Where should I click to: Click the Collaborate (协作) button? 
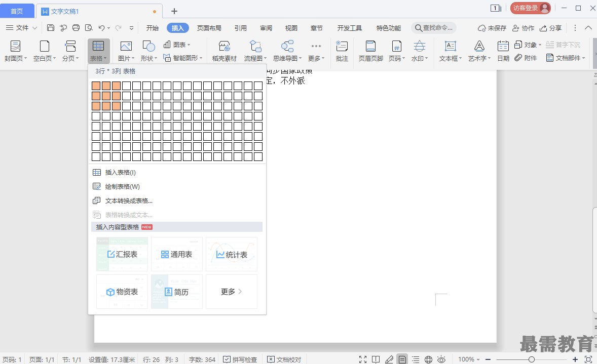point(523,28)
